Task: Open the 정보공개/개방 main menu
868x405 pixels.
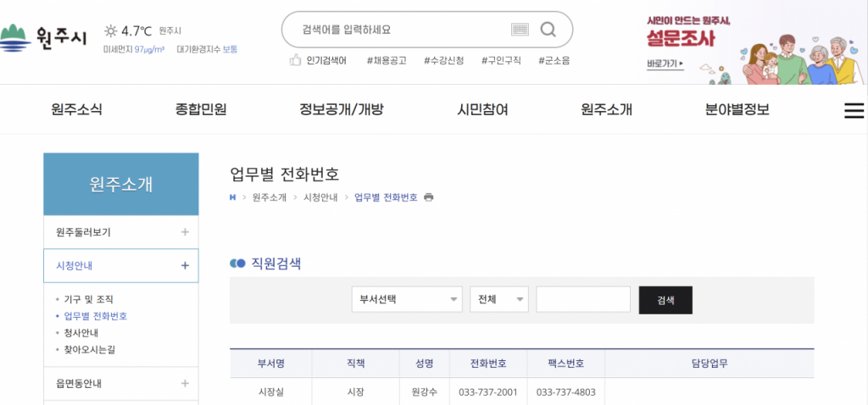Action: (x=341, y=109)
